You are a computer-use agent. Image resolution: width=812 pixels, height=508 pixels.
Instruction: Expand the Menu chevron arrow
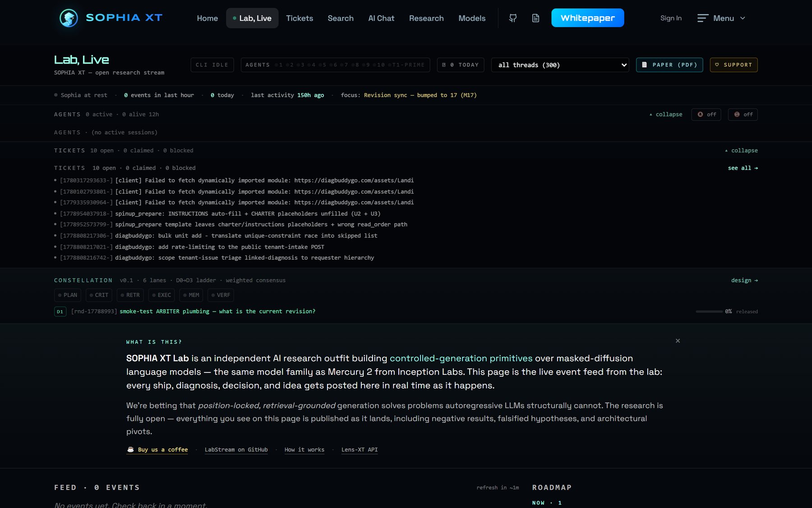(x=743, y=18)
